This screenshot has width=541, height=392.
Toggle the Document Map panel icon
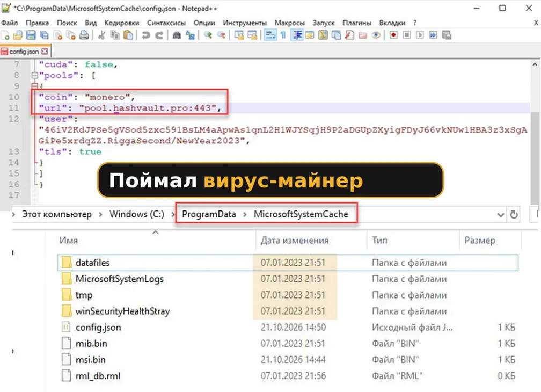coord(323,35)
